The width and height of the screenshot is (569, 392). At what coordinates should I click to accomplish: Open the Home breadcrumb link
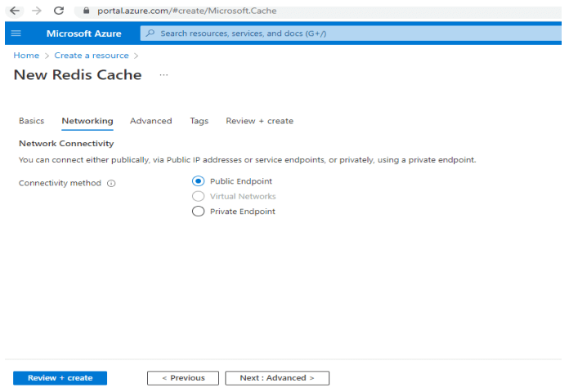pyautogui.click(x=26, y=56)
